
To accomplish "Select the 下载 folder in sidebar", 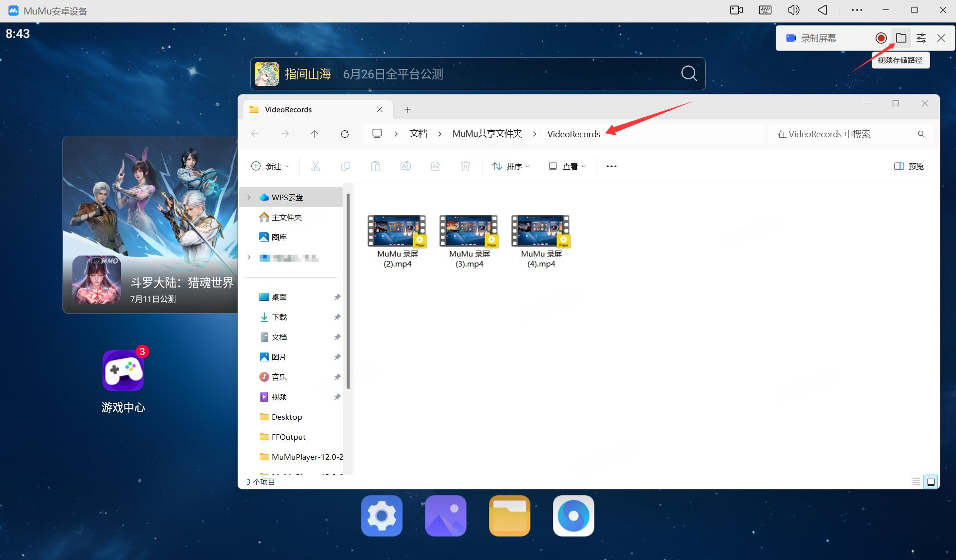I will coord(279,317).
